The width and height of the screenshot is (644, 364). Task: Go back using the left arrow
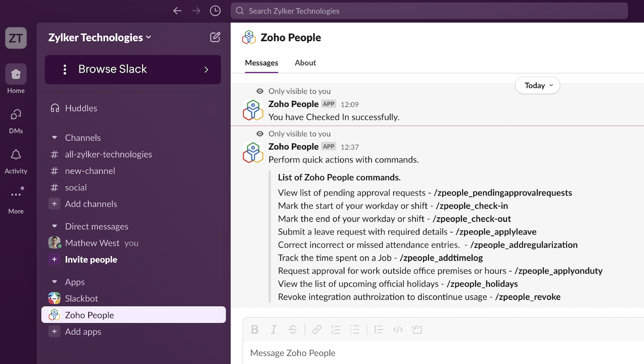177,11
